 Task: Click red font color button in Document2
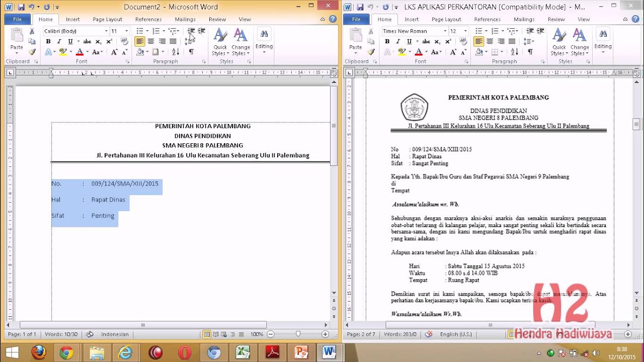point(79,52)
